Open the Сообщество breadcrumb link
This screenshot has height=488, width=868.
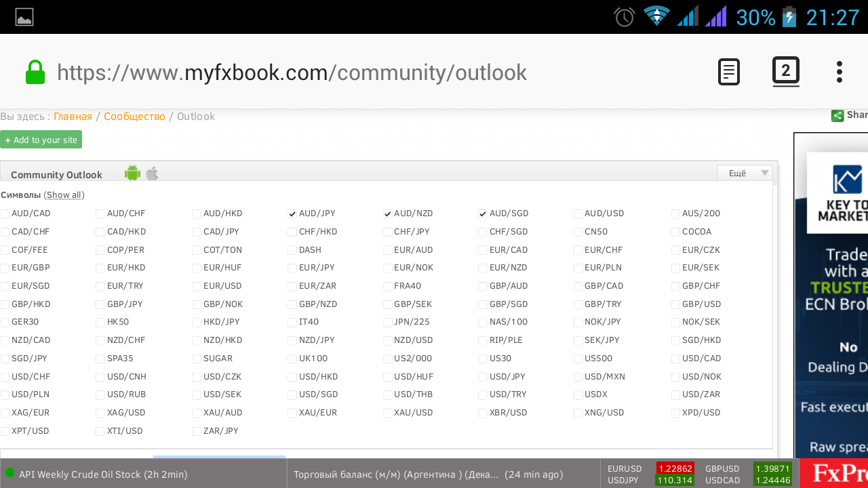(134, 117)
